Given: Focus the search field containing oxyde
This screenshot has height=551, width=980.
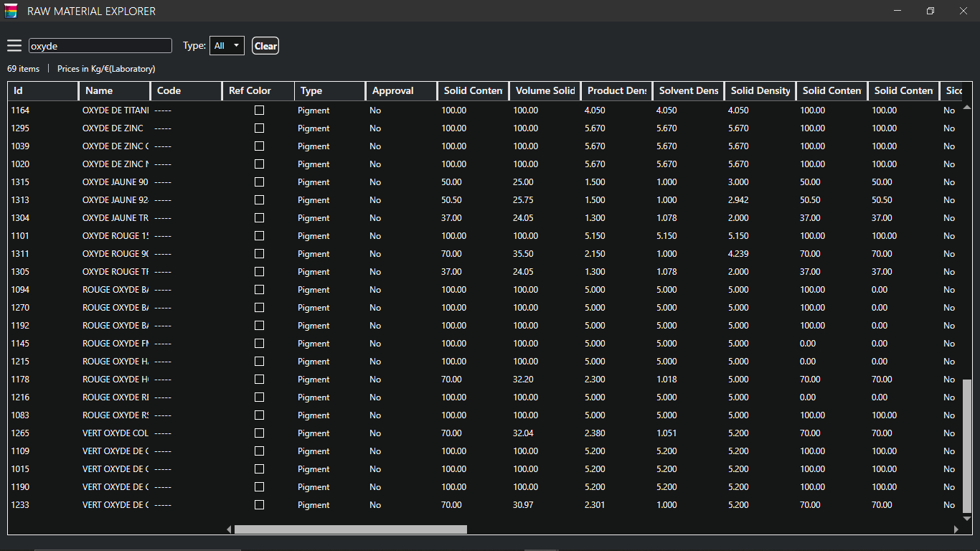Looking at the screenshot, I should [x=100, y=46].
